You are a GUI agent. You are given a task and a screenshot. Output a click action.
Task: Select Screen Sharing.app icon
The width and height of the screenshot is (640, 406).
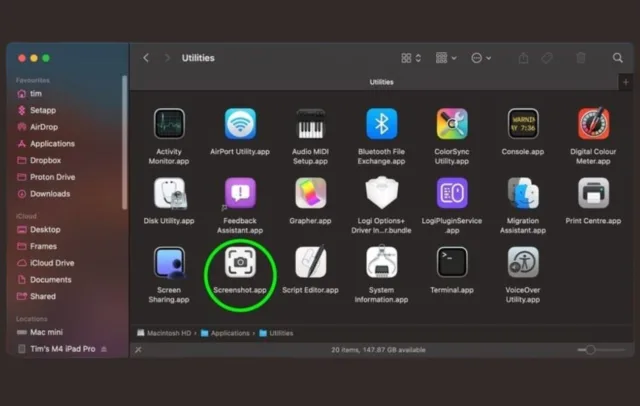tap(169, 262)
